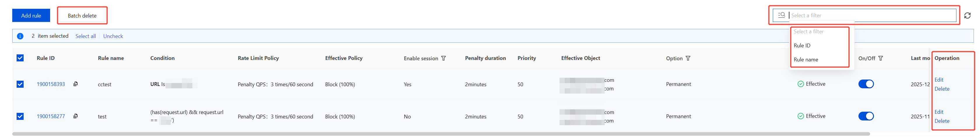
Task: Click the refresh icon beside the filter box
Action: pos(967,15)
